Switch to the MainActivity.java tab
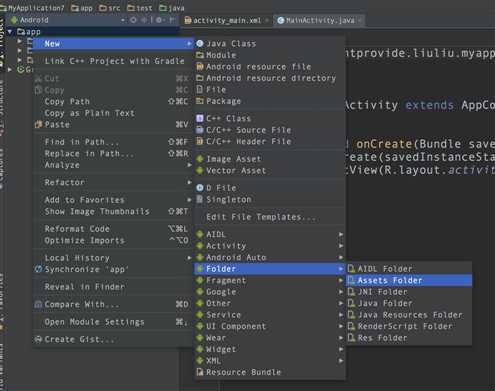 319,20
